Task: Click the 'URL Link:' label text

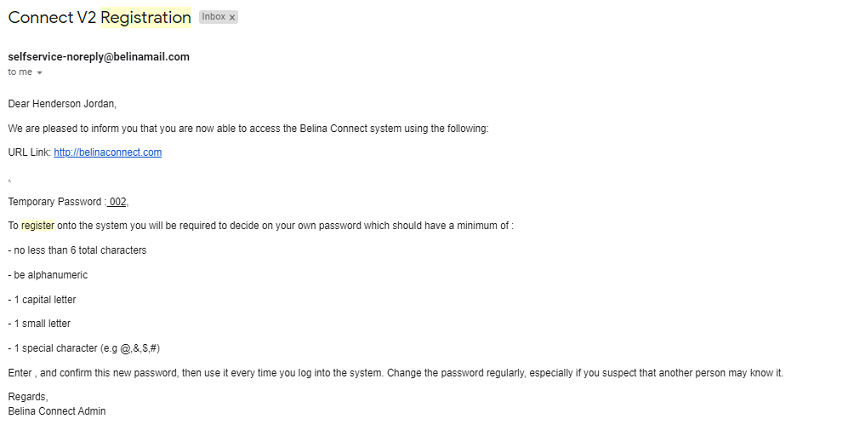Action: tap(29, 152)
